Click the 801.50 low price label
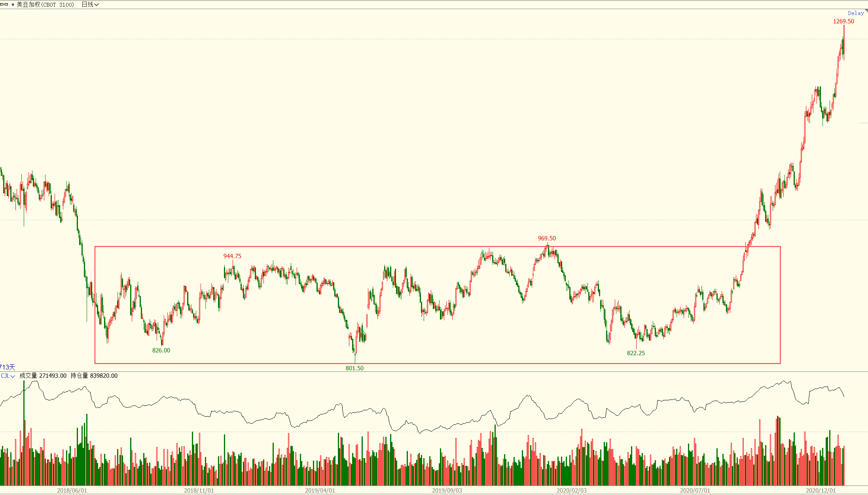Screen dimensions: 868x495 tap(354, 368)
